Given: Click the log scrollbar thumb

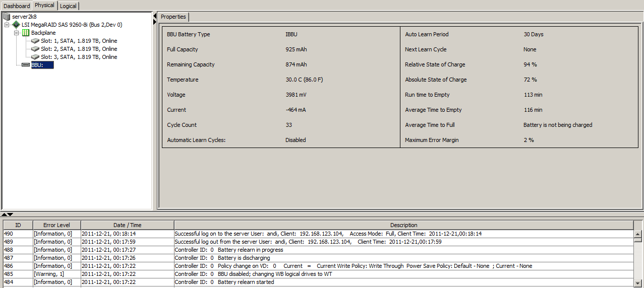Looking at the screenshot, I should (x=638, y=240).
